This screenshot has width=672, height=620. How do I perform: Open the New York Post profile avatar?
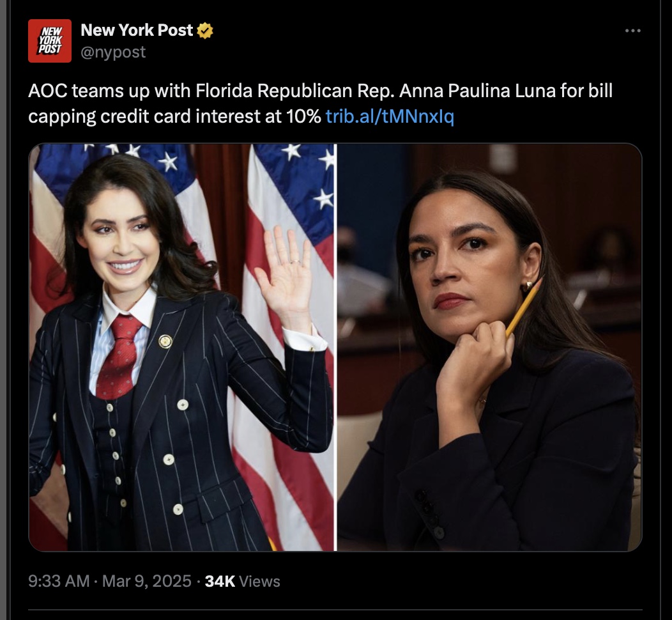pos(50,41)
